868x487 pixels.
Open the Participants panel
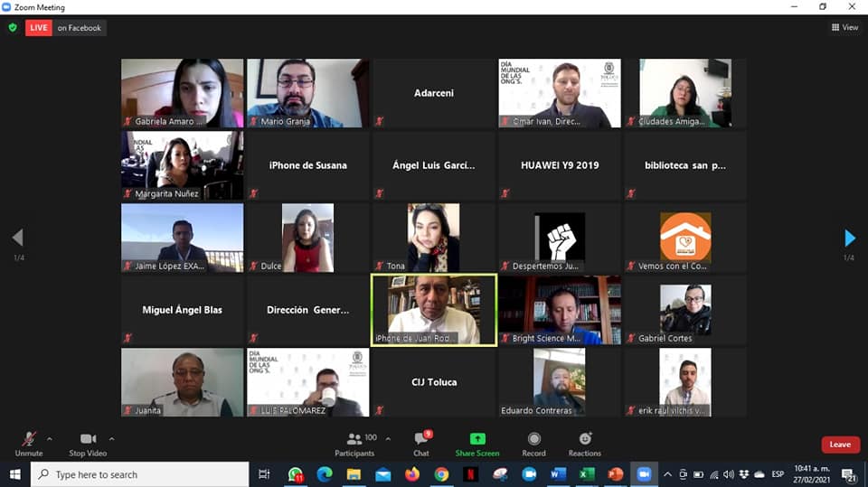tap(354, 443)
